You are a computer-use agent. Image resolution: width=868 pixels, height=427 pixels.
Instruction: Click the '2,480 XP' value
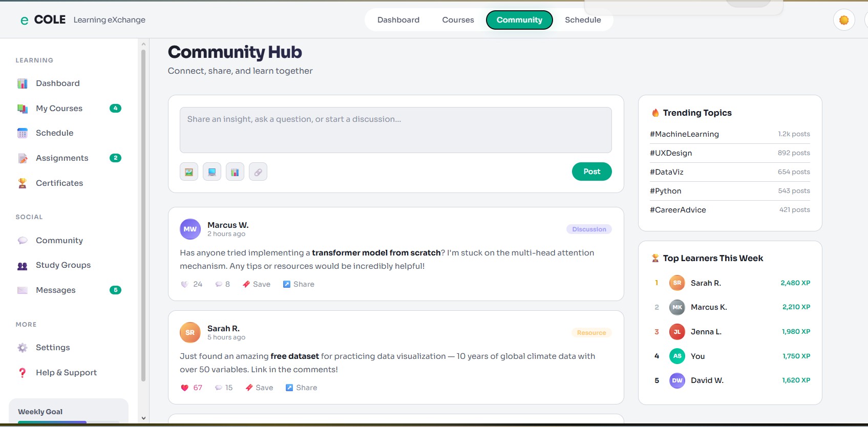795,283
